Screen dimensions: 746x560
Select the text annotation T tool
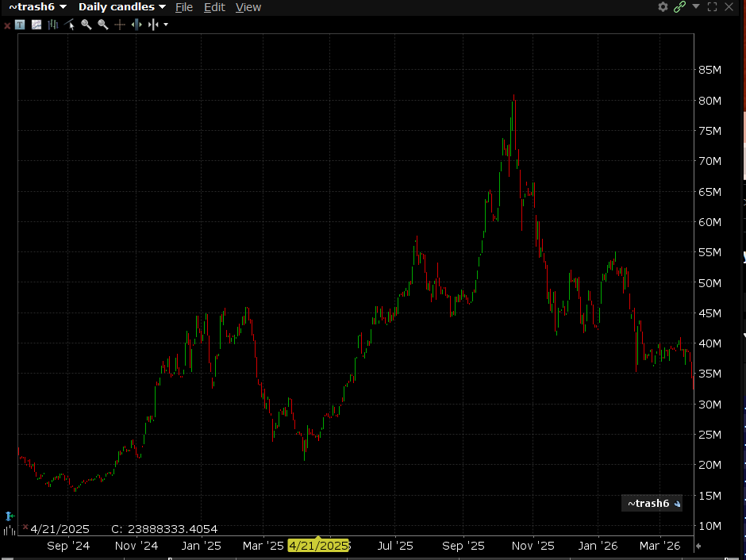point(20,25)
